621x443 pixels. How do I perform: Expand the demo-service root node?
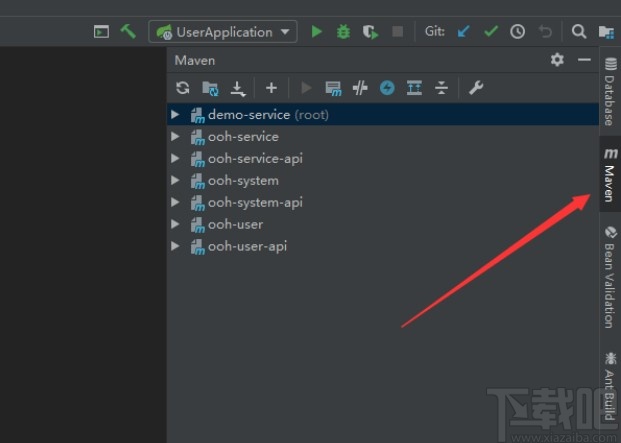175,114
